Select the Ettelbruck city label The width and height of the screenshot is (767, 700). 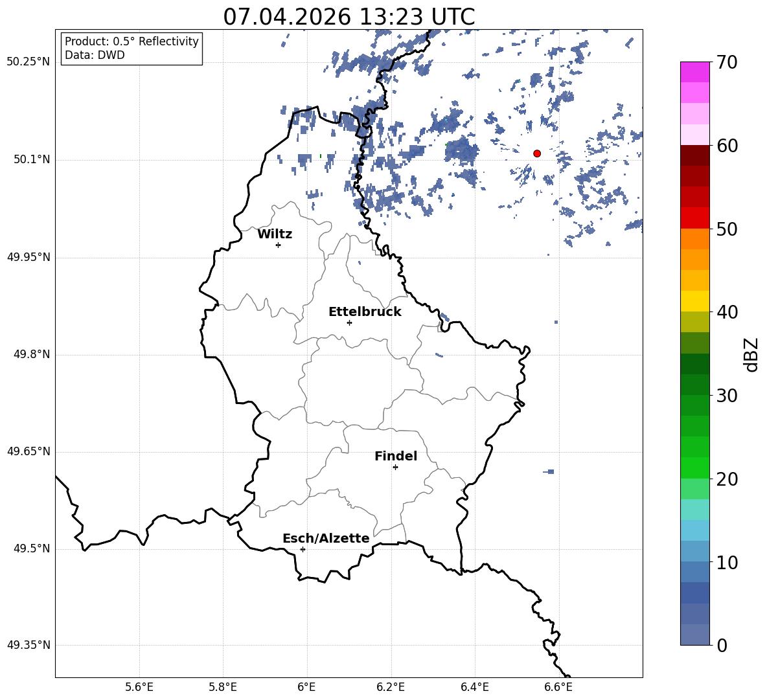pyautogui.click(x=365, y=312)
